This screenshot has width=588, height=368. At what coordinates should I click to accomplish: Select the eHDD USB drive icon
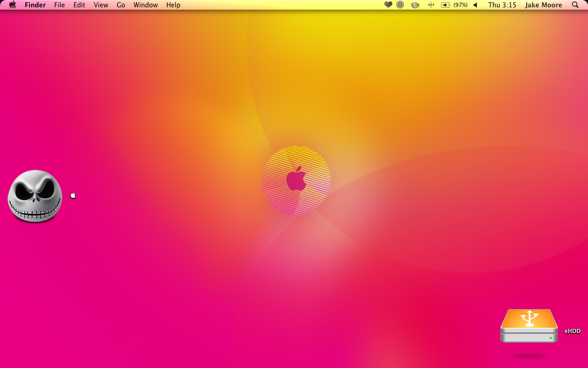click(529, 326)
